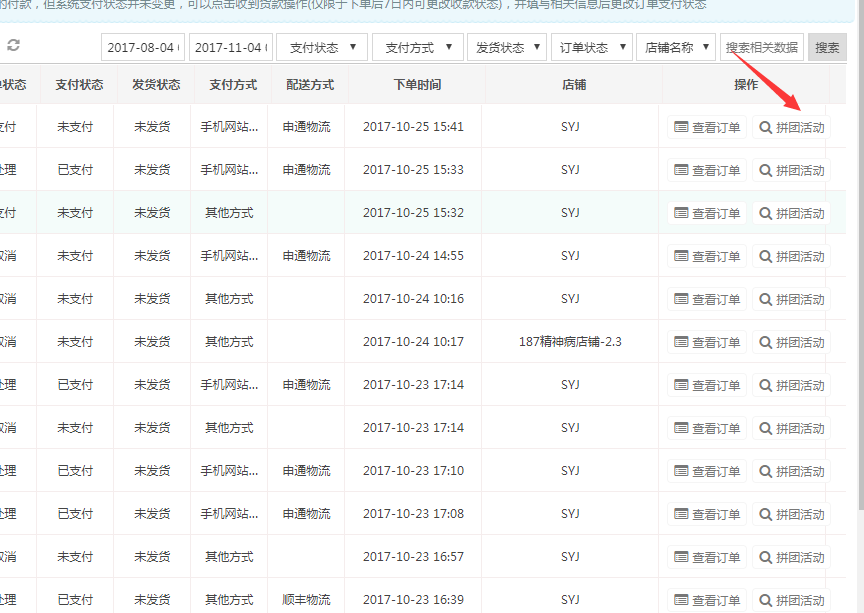The height and width of the screenshot is (613, 864).
Task: Open the 订单状态 filter dropdown
Action: point(591,47)
